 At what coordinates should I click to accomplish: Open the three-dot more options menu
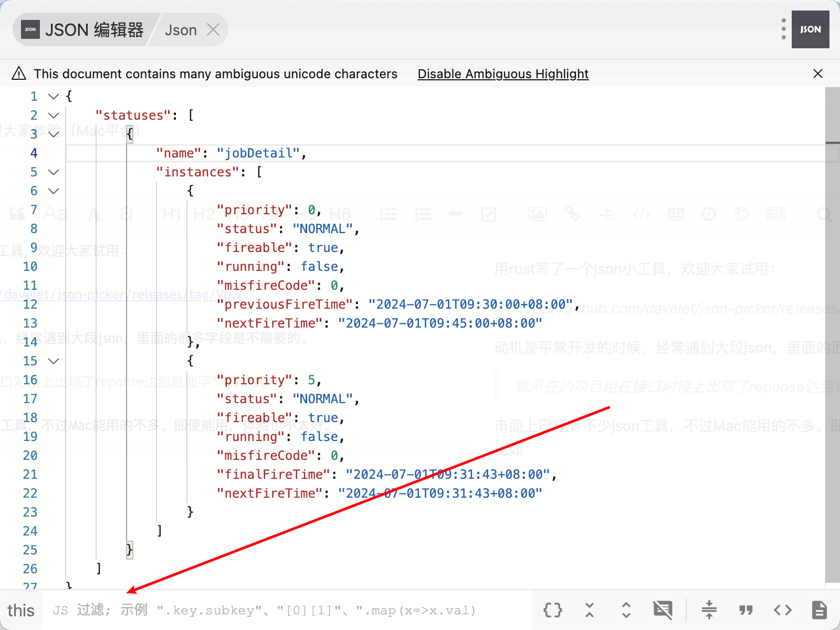[783, 29]
